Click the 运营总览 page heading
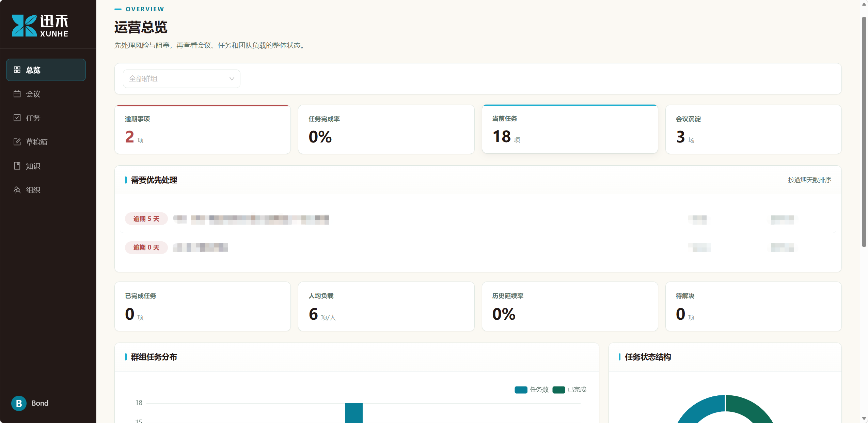 pyautogui.click(x=141, y=27)
